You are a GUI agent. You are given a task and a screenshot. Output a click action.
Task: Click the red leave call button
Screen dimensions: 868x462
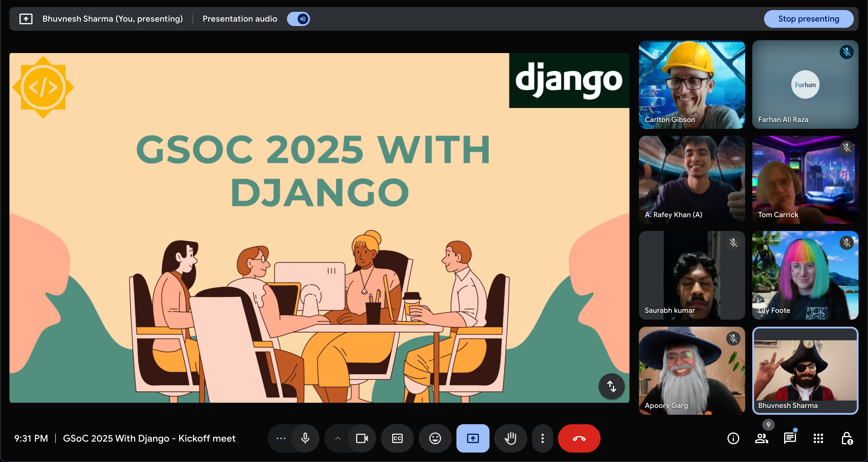click(x=579, y=438)
